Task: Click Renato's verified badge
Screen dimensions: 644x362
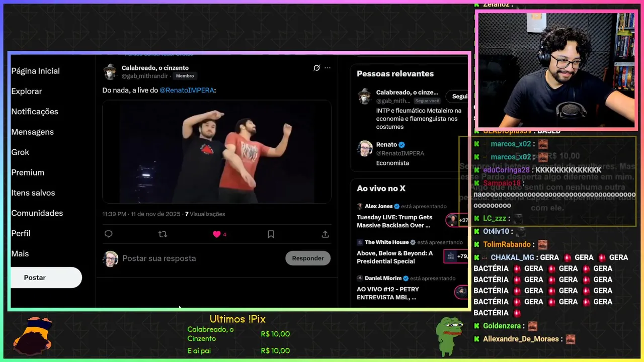Action: (x=402, y=145)
